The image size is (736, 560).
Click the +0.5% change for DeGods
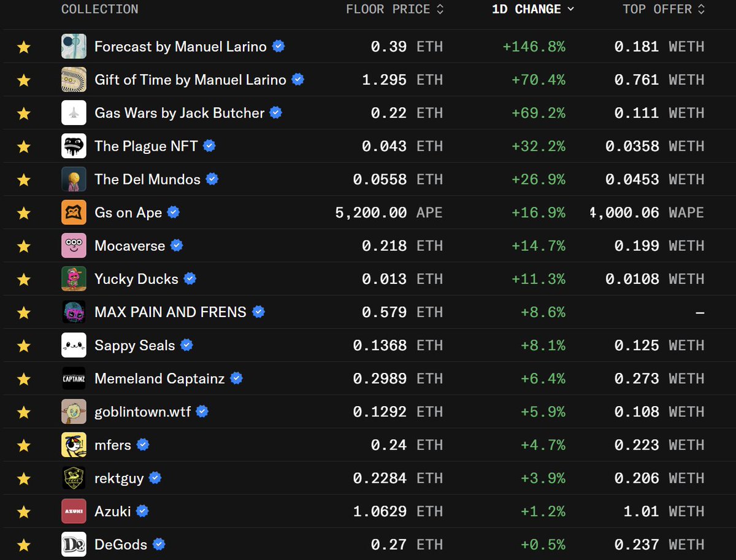[x=543, y=544]
